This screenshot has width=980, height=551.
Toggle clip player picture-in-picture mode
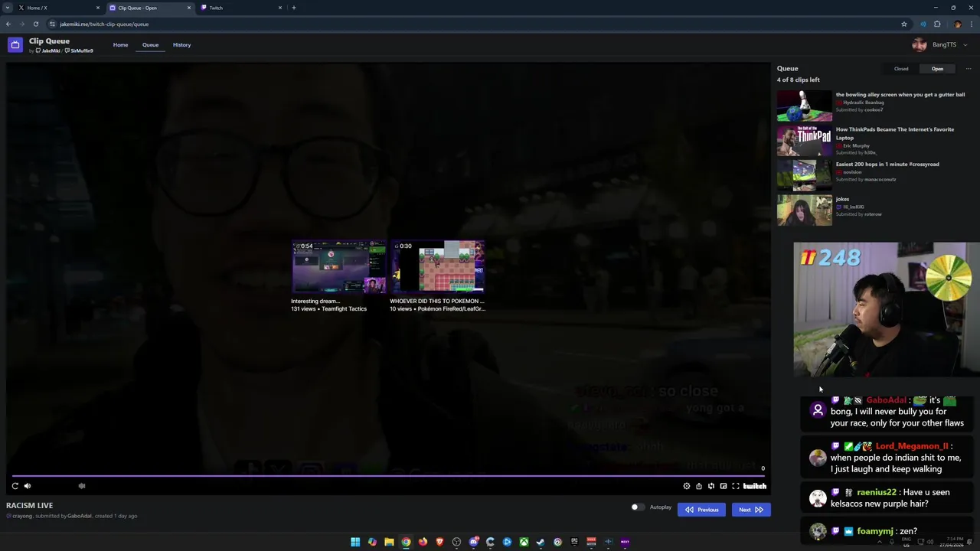723,486
